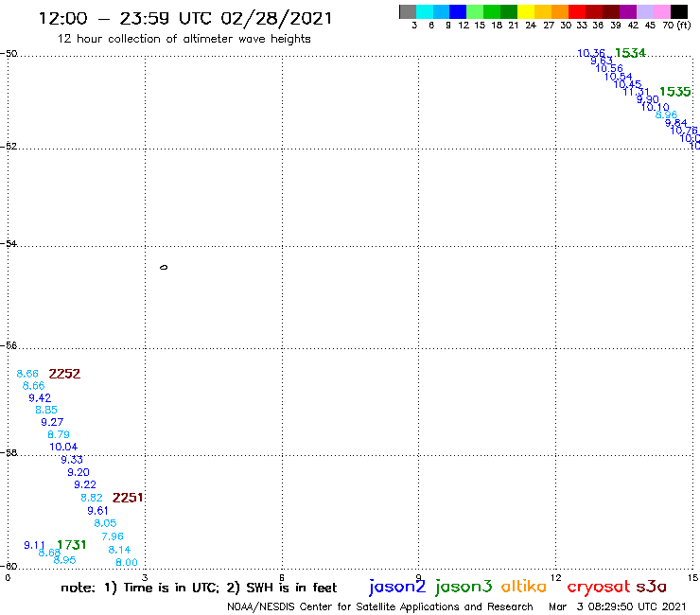
Task: Click the green time stamp 1731
Action: (x=72, y=545)
